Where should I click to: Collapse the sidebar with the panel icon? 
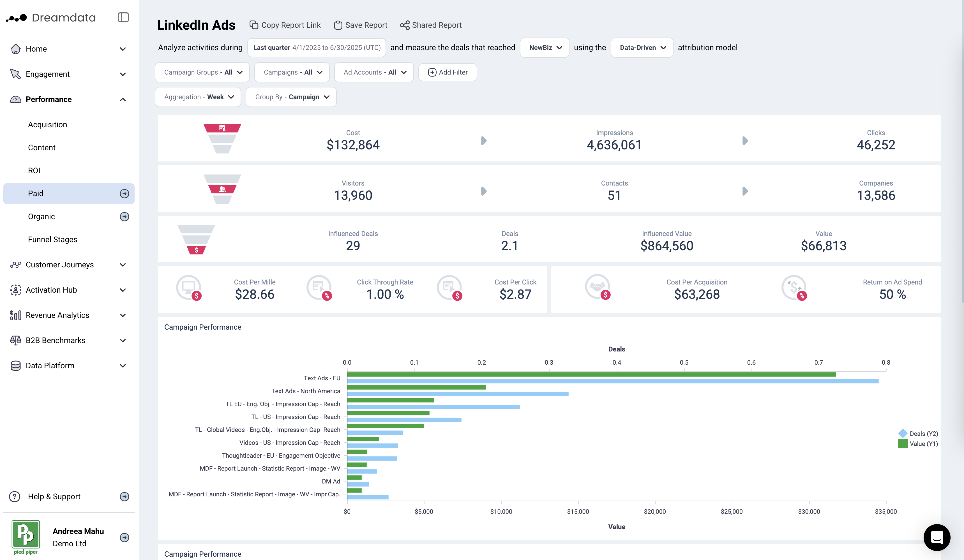[x=123, y=18]
